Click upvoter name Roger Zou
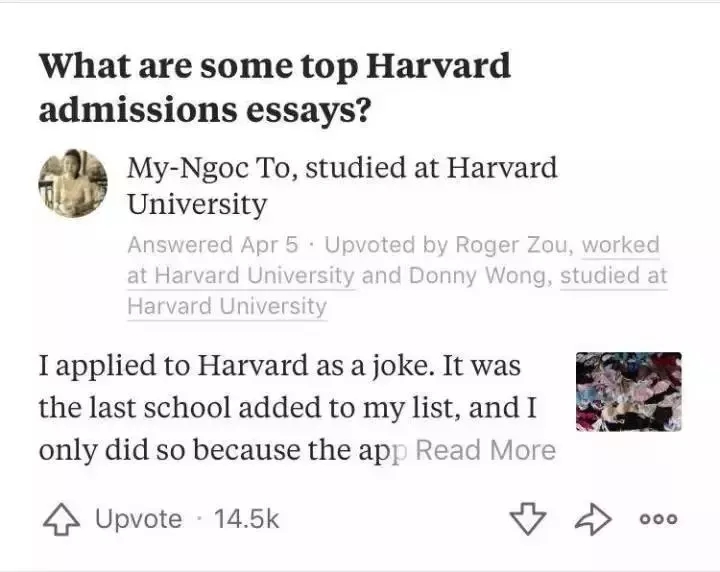This screenshot has width=720, height=572. pyautogui.click(x=512, y=245)
